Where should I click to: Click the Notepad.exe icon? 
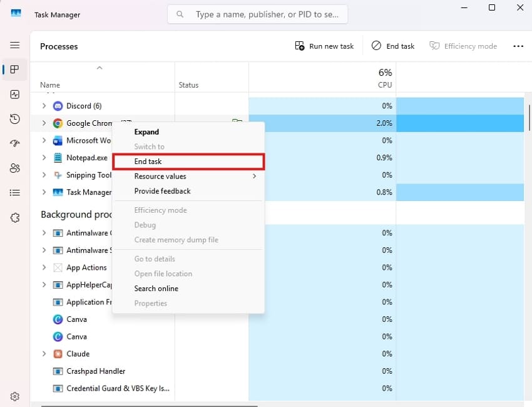pos(58,158)
